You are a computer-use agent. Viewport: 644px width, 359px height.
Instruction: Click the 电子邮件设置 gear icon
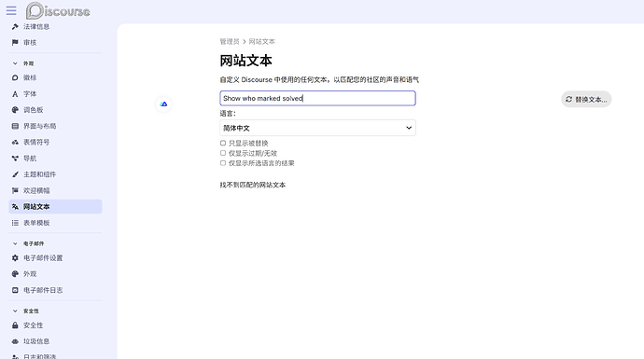pyautogui.click(x=15, y=258)
